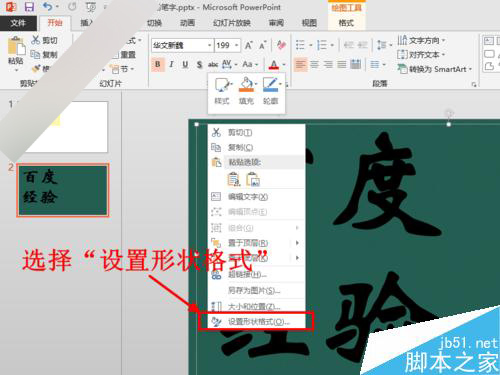
Task: Click the decrease font size A icon
Action: [263, 45]
